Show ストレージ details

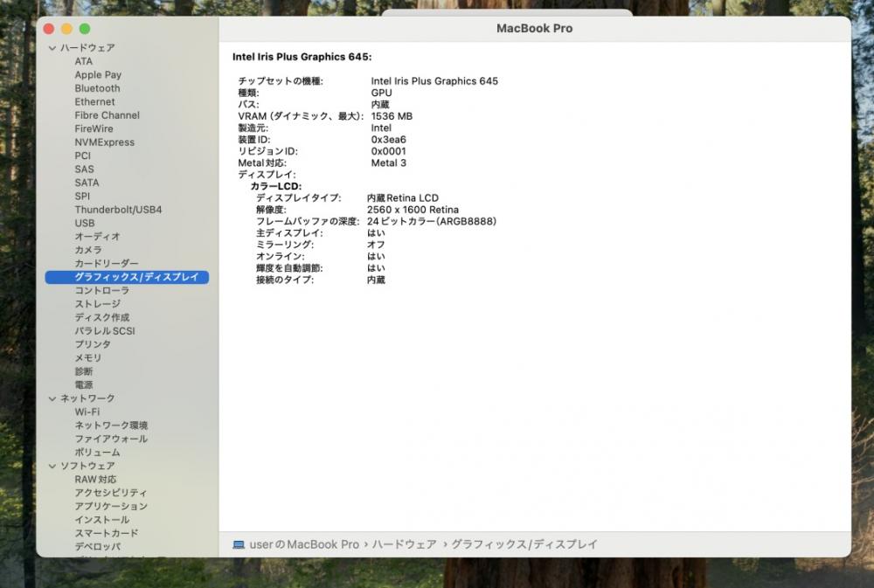(x=98, y=304)
